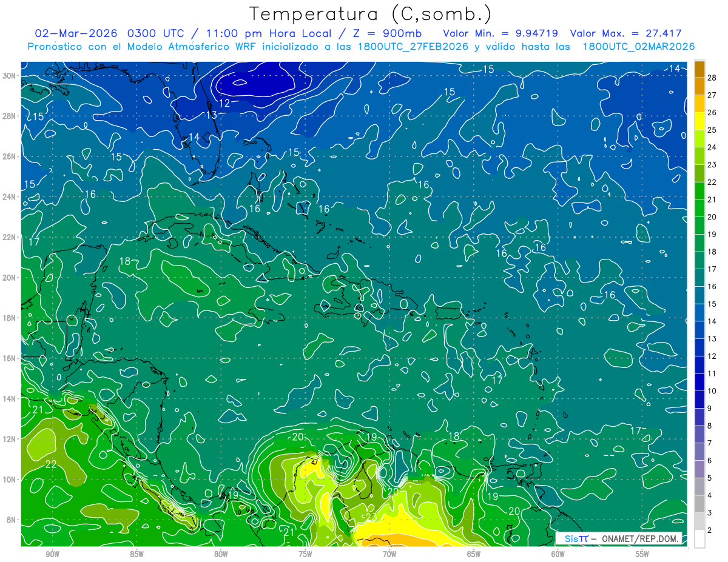Click the "13" contour label over Florida
Viewport: 728px width, 562px height.
[211, 115]
